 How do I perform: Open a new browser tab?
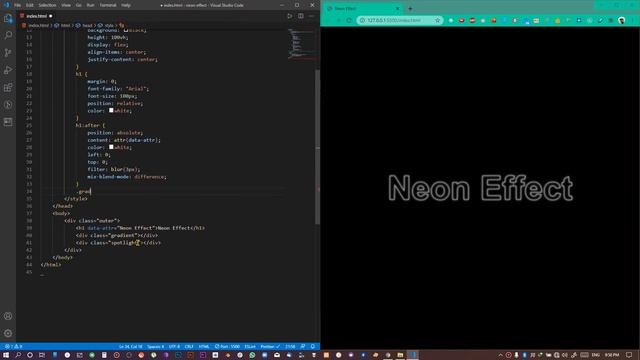click(x=410, y=9)
